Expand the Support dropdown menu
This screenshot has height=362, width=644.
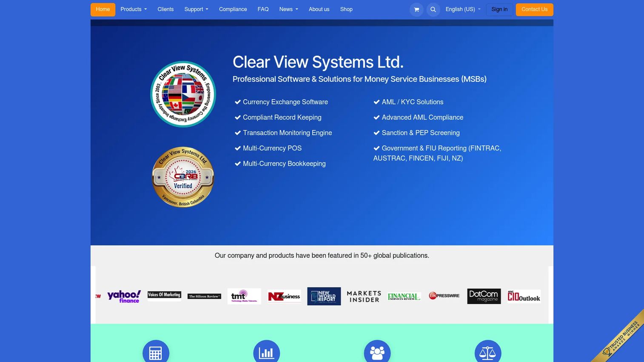tap(196, 9)
